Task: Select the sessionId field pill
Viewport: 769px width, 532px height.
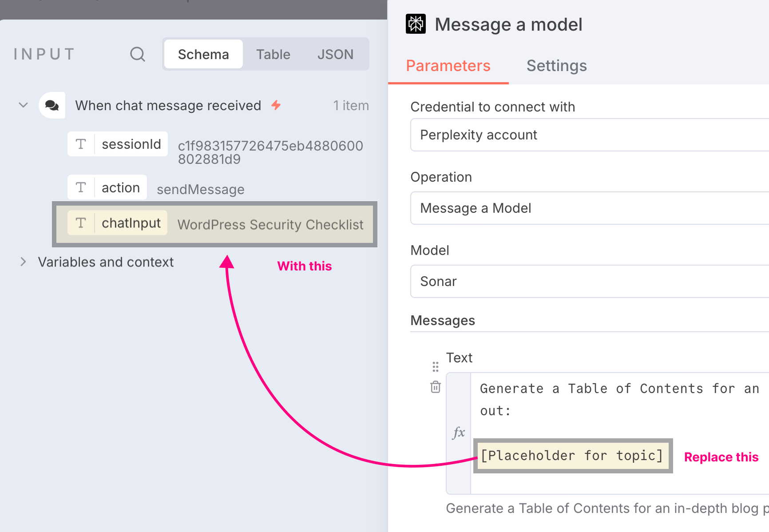Action: click(x=118, y=144)
